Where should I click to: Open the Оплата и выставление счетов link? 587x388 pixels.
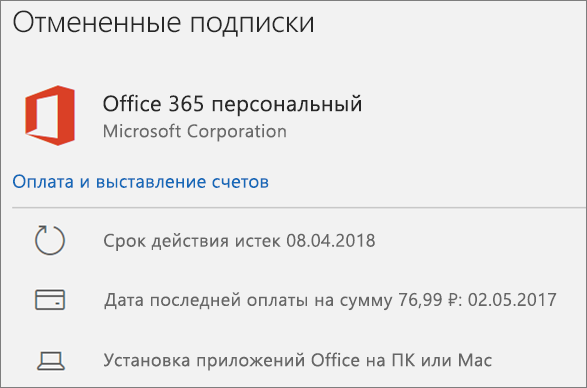[x=140, y=182]
